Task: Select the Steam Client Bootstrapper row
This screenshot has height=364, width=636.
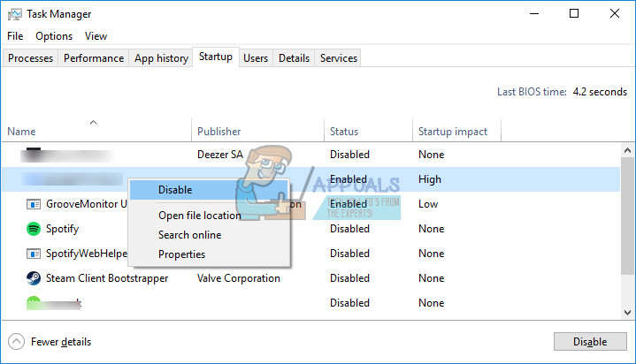Action: (x=310, y=278)
